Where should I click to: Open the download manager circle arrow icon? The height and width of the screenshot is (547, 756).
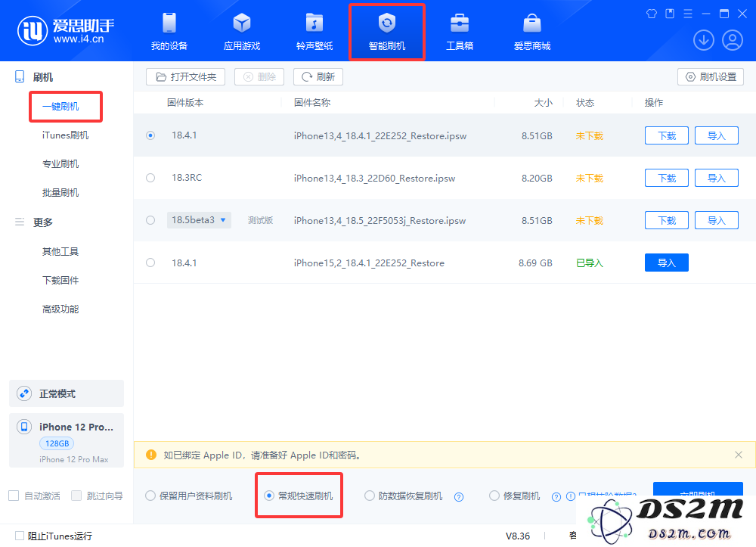tap(703, 40)
